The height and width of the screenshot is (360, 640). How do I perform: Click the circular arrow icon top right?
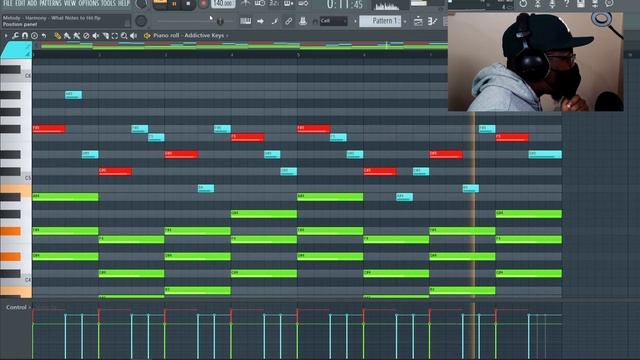coord(523,4)
